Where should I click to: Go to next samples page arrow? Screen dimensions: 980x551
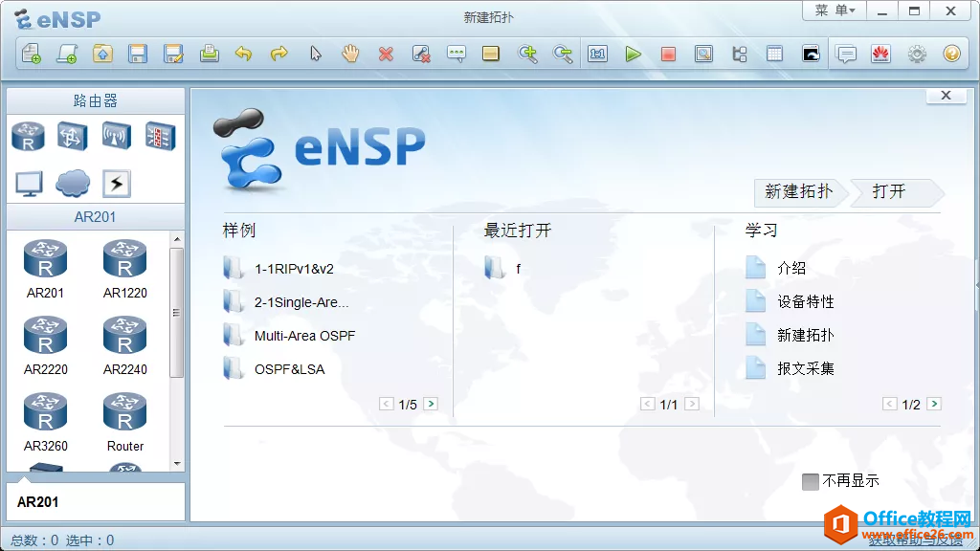(431, 405)
